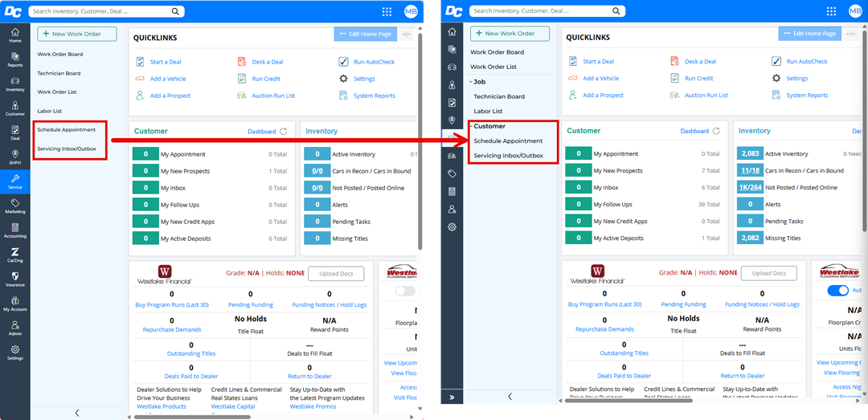Click the MB avatar in the left screenshot
Image resolution: width=868 pixels, height=420 pixels.
click(411, 11)
